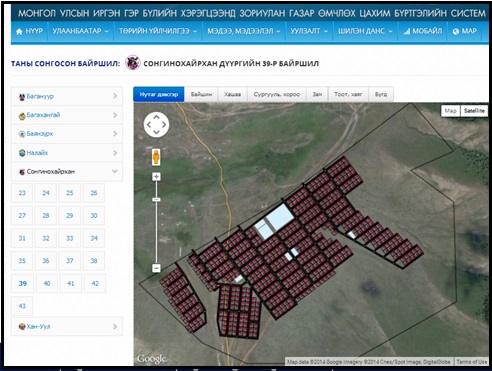Switch to the Зам tab
The image size is (492, 371).
[x=317, y=94]
